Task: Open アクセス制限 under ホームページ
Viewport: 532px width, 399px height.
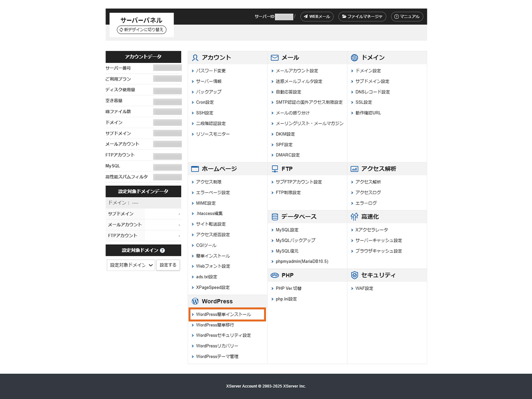Action: (209, 182)
